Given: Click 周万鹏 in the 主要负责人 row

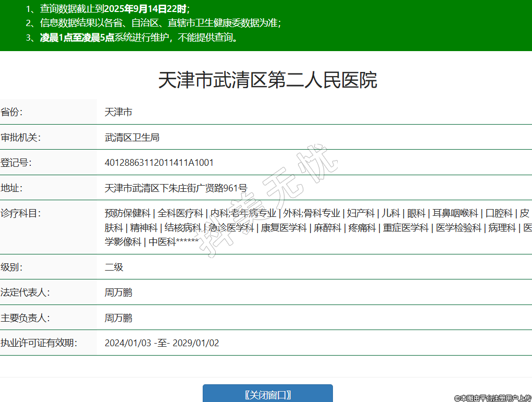Looking at the screenshot, I should [118, 318].
